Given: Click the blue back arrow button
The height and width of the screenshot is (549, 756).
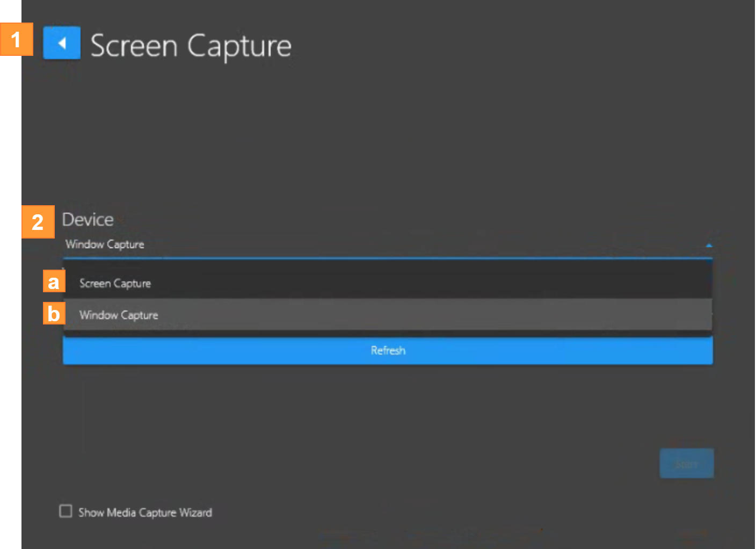Looking at the screenshot, I should pyautogui.click(x=62, y=43).
